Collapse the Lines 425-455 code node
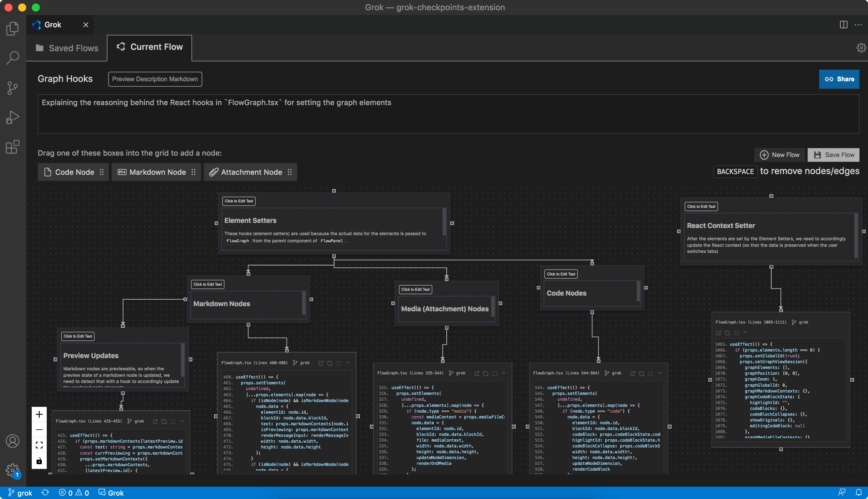 [182, 421]
